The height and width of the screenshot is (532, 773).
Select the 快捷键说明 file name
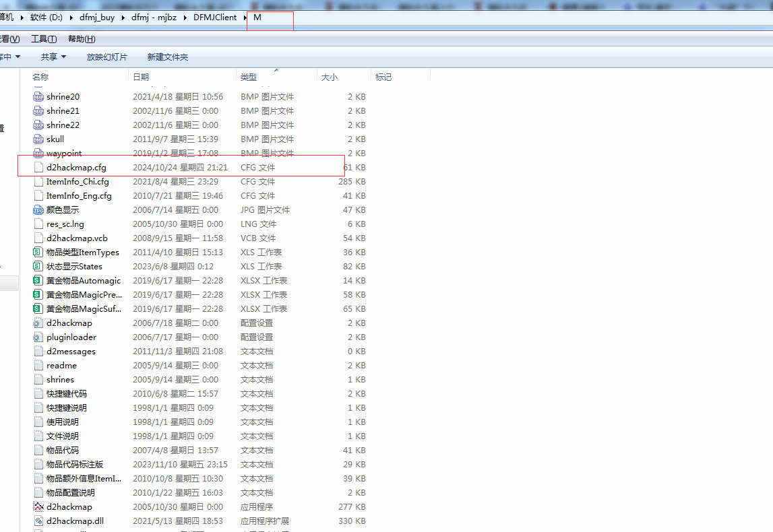coord(67,408)
